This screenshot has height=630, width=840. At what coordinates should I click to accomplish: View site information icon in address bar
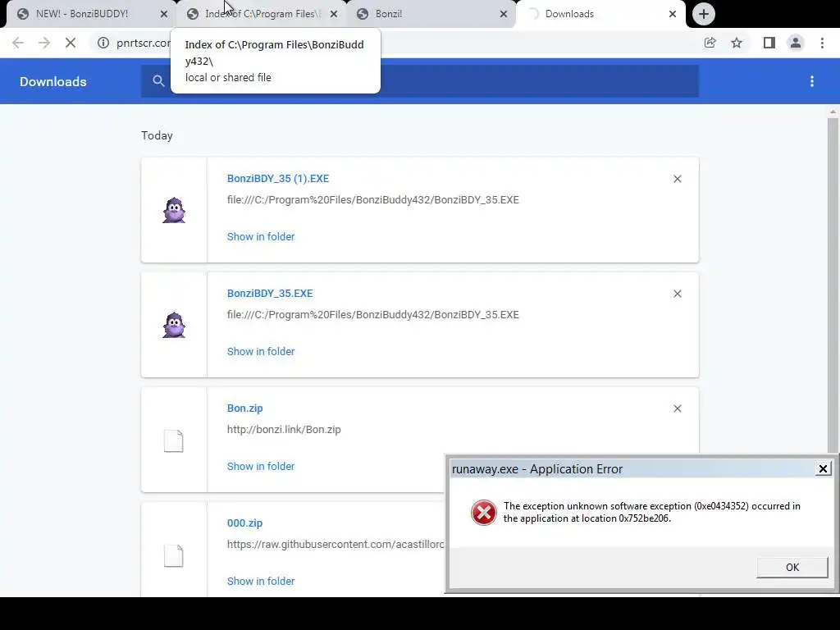tap(103, 43)
